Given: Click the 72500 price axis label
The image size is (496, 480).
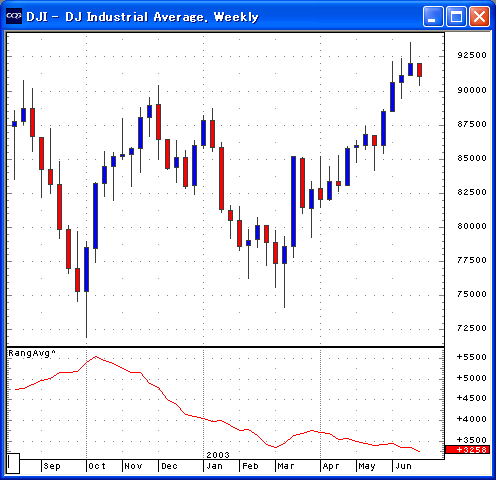Looking at the screenshot, I should click(472, 328).
